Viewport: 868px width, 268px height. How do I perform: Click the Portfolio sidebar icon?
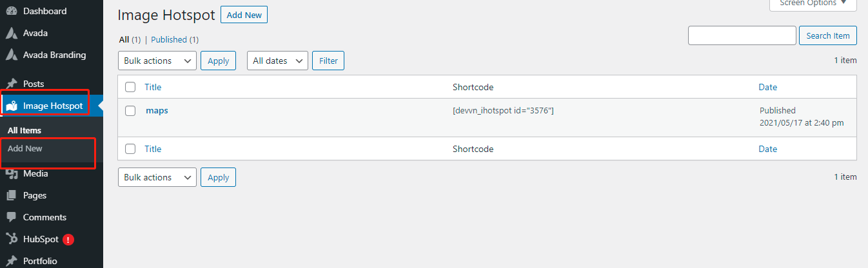click(11, 261)
